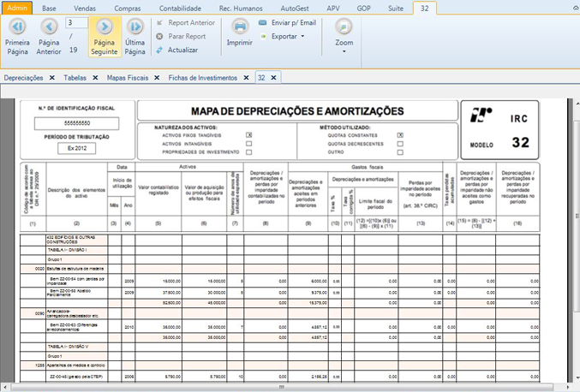Open the Contabilidade ribbon tab
580x392 pixels.
point(179,7)
